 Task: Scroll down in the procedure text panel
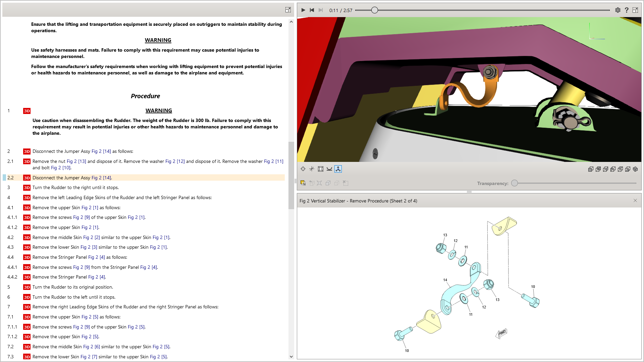click(x=290, y=356)
